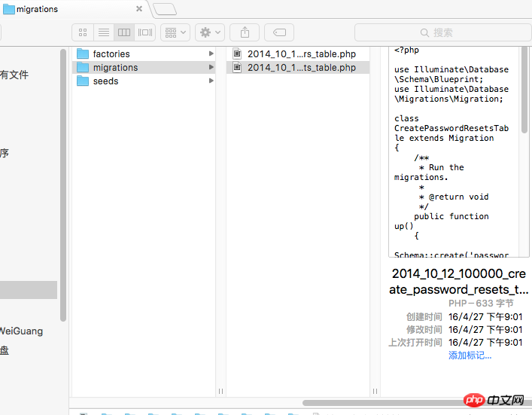This screenshot has height=415, width=532.
Task: Switch to Cover Flow view
Action: pos(145,32)
